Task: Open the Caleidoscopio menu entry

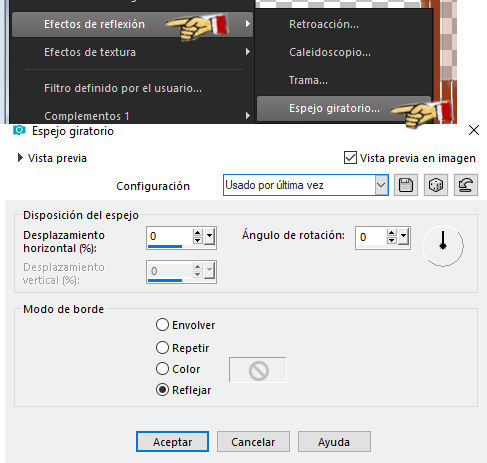Action: click(330, 52)
